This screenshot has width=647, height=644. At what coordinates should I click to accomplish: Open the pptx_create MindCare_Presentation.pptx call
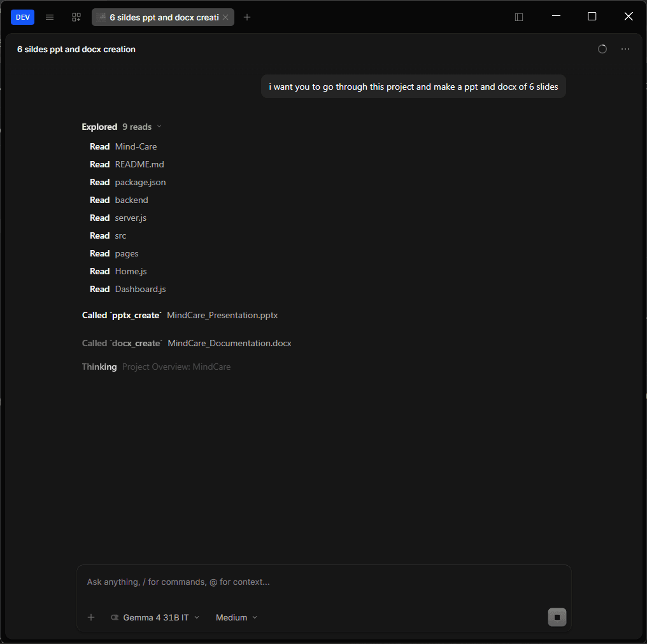point(180,316)
